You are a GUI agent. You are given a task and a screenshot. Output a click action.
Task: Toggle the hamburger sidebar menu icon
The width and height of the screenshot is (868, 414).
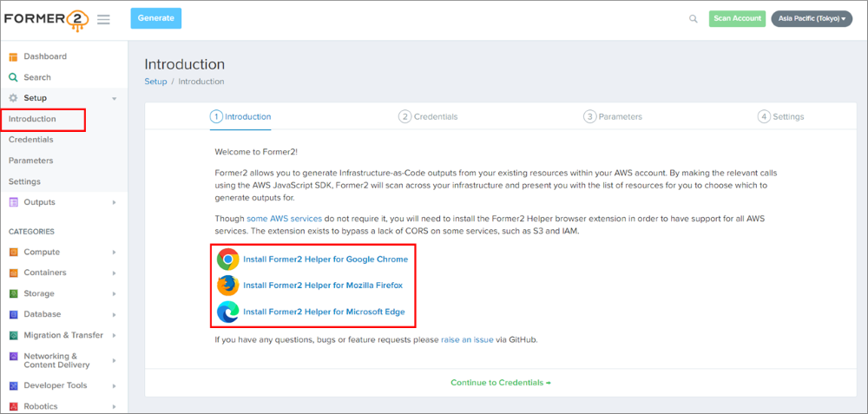(x=103, y=19)
